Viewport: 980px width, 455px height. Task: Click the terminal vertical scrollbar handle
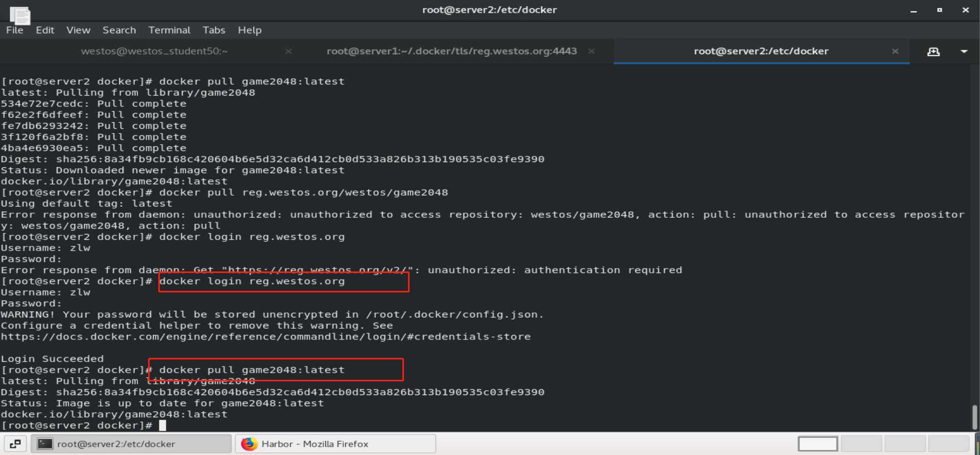pos(974,417)
